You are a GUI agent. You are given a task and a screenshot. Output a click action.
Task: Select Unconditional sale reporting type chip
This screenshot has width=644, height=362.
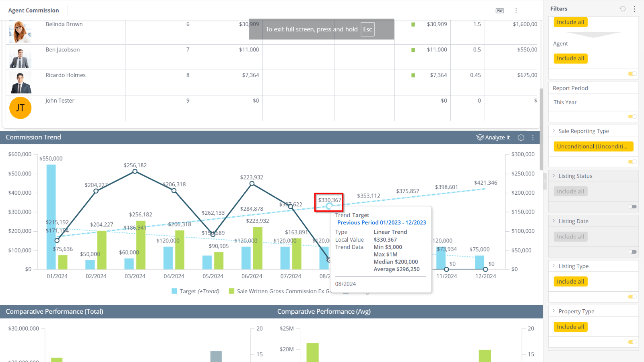coord(593,146)
